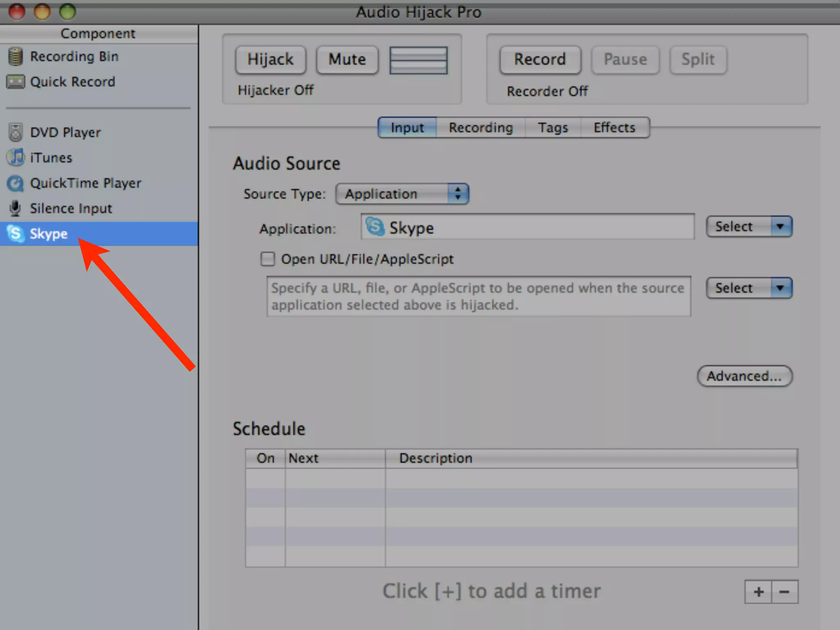Click the Audio Source heading
840x630 pixels.
pyautogui.click(x=287, y=163)
